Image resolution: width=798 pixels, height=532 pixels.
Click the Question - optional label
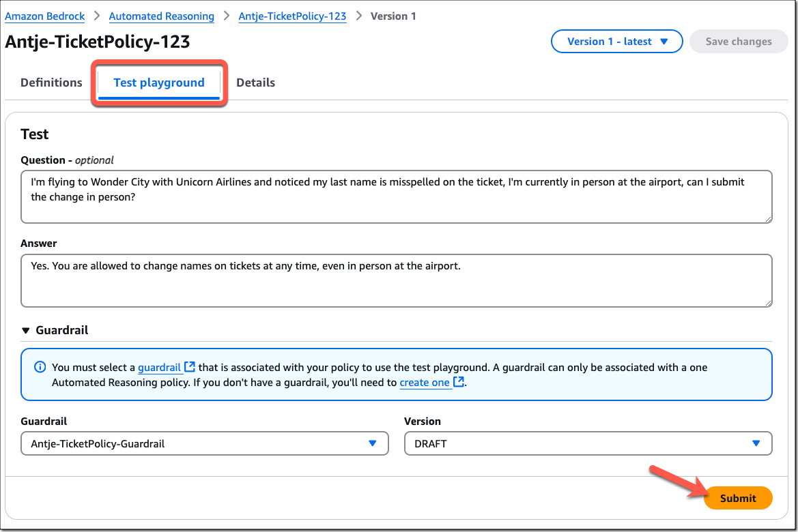[67, 160]
